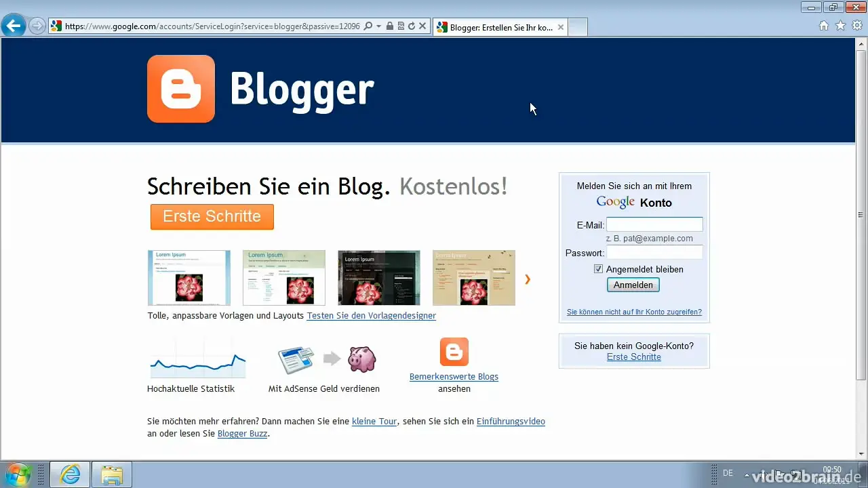Viewport: 868px width, 488px height.
Task: Open the Windows Start button
Action: [x=17, y=474]
